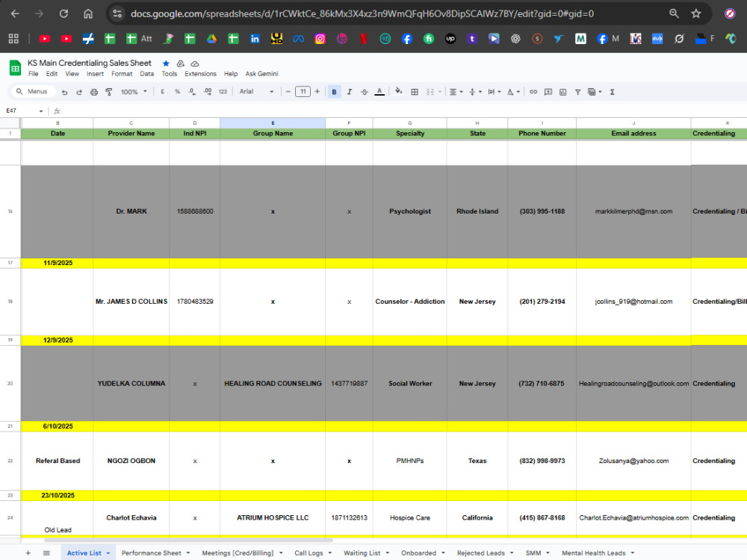Open the File menu
Viewport: 747px width, 560px height.
(34, 74)
